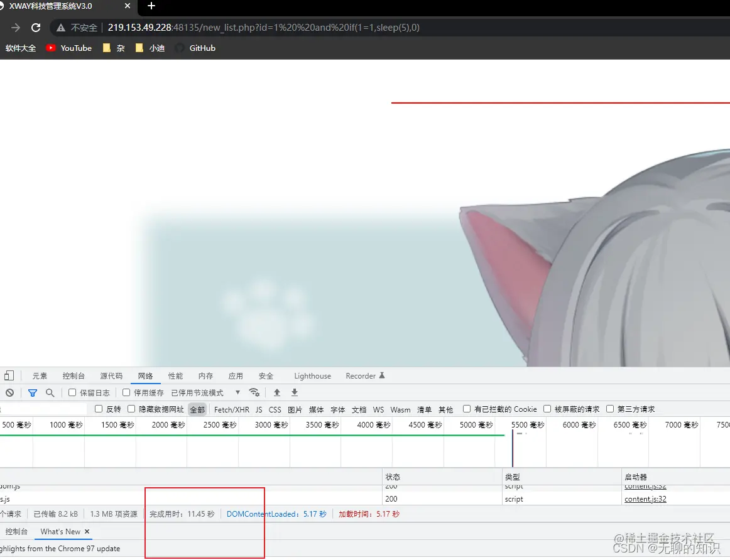Switch to the 元素 panel
Viewport: 730px width, 560px height.
[40, 376]
